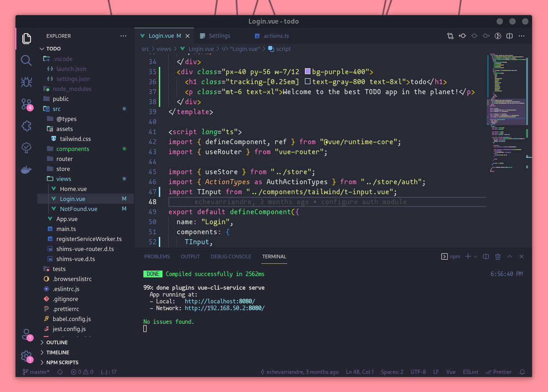Open the OUTPUT panel tab
The image size is (548, 392).
point(190,256)
